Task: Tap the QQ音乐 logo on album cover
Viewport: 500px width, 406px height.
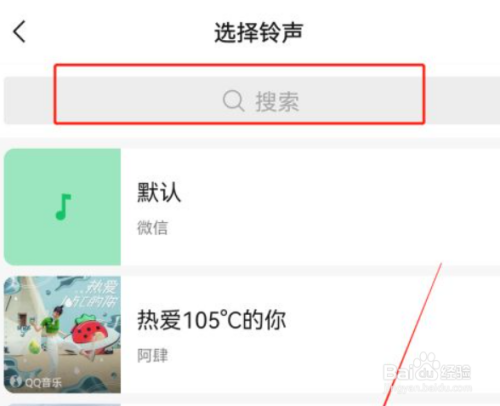Action: (36, 382)
